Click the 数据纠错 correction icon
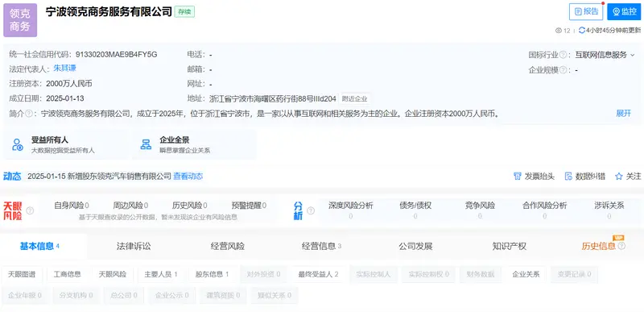Viewport: 644px width, 312px height. pos(568,177)
